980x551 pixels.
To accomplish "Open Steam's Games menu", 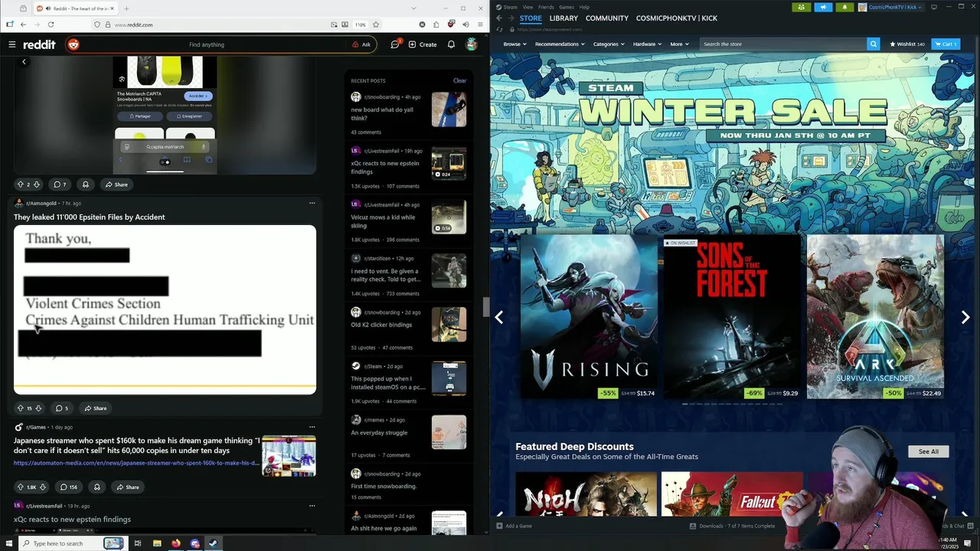I will tap(567, 7).
